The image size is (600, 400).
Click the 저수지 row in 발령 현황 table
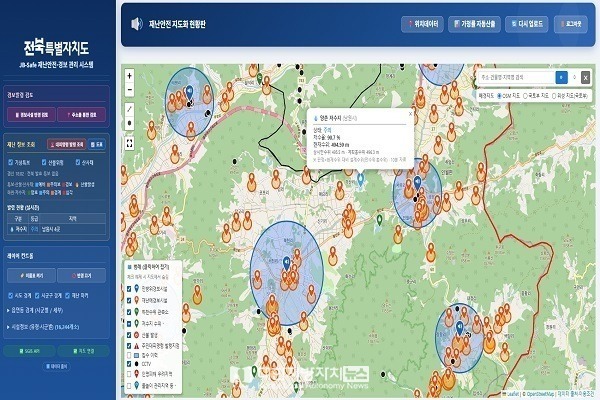pyautogui.click(x=57, y=229)
